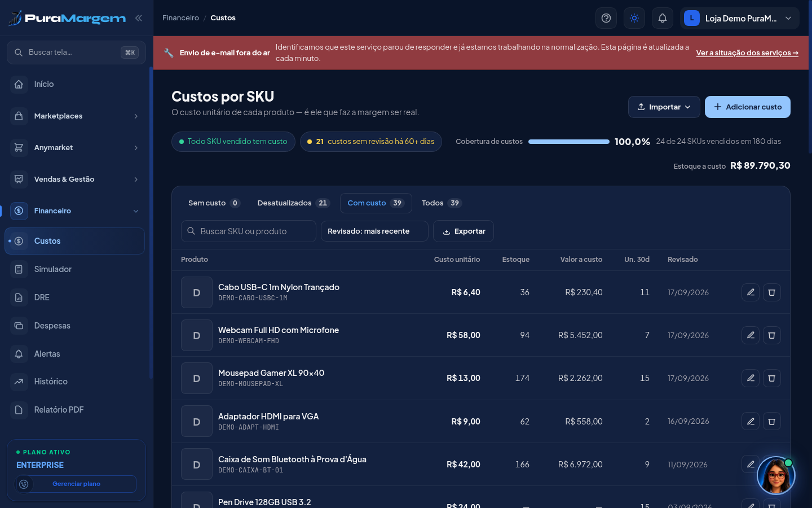This screenshot has width=812, height=508.
Task: Edit cost for Webcam Full HD com Microfone
Action: pos(751,335)
